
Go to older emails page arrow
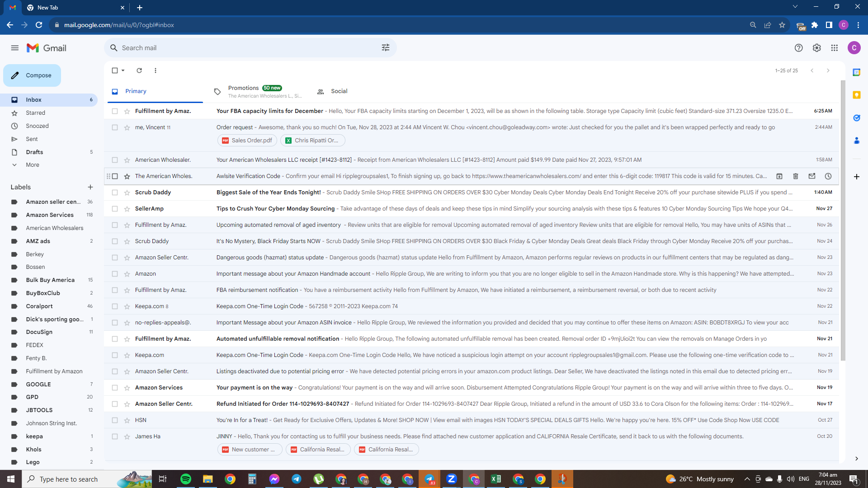828,70
